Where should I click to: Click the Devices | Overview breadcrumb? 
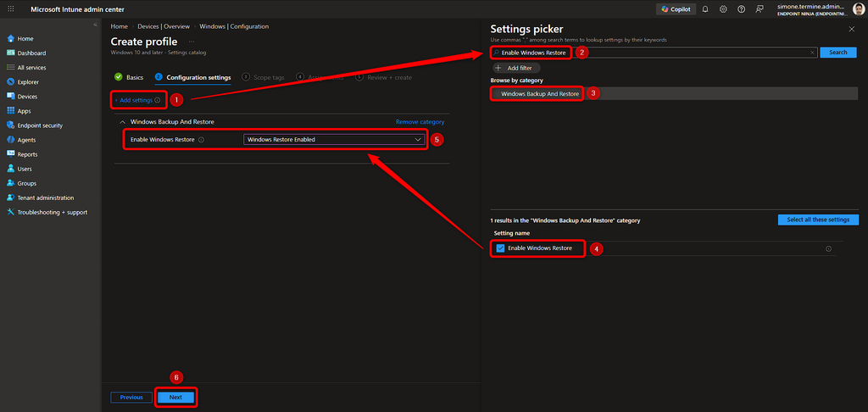tap(164, 26)
